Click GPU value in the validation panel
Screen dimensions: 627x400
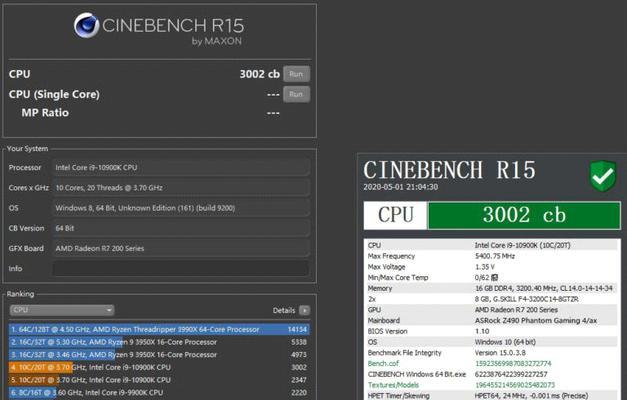516,310
